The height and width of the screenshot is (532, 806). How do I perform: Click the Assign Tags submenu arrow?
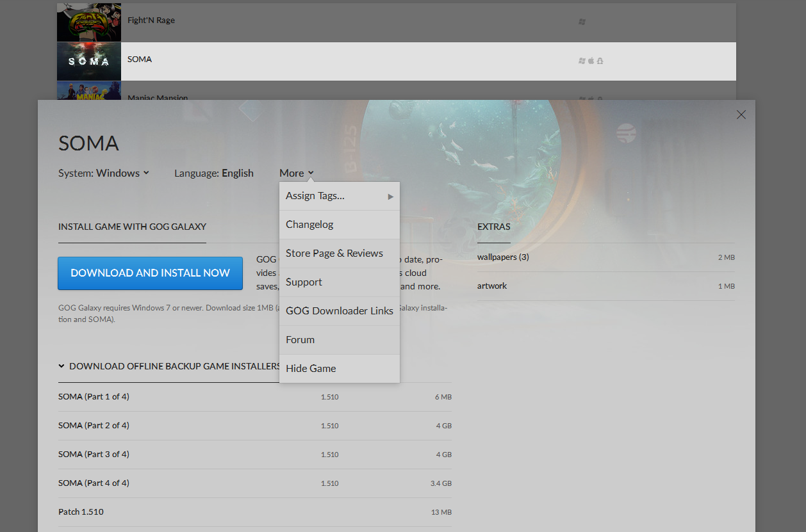pos(391,197)
